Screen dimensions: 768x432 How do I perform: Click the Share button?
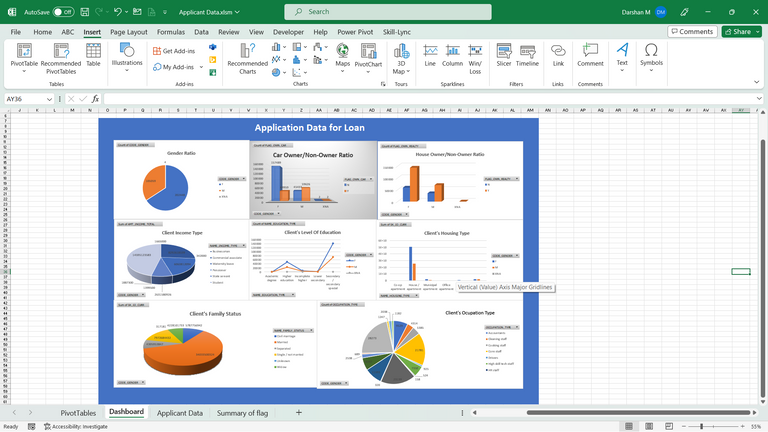coord(741,31)
